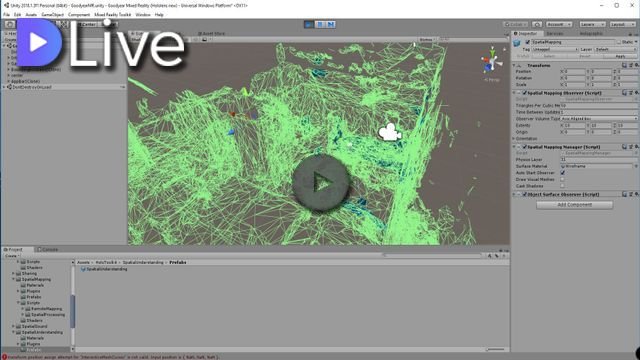640x360 pixels.
Task: Click the red error icon in the status bar
Action: tap(4, 357)
